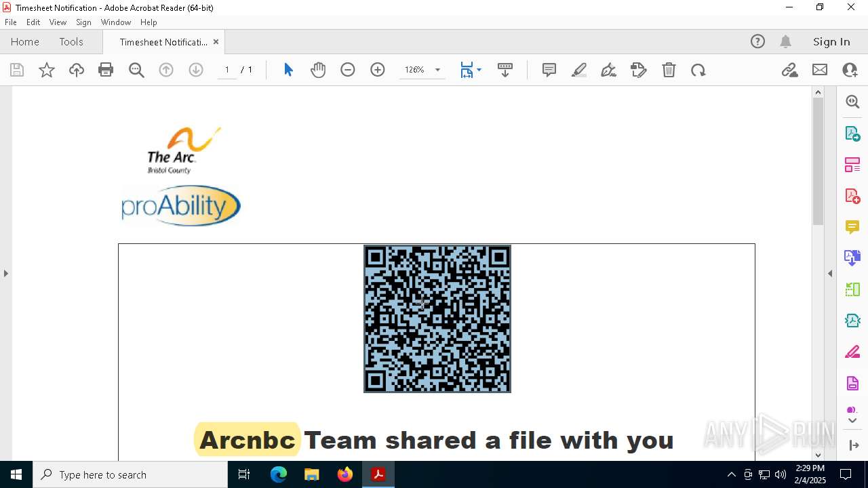
Task: Close the Timesheet Notification tab
Action: pos(216,42)
